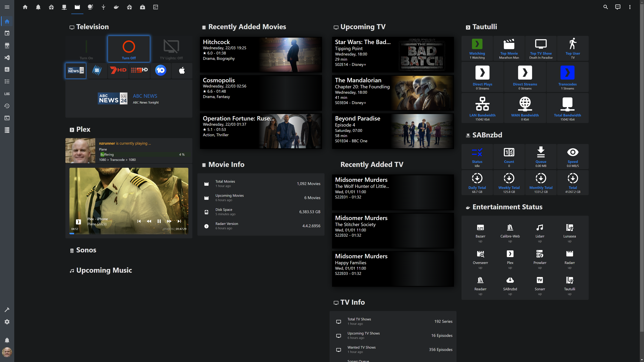
Task: Switch to the home tab in top bar
Action: [x=25, y=7]
